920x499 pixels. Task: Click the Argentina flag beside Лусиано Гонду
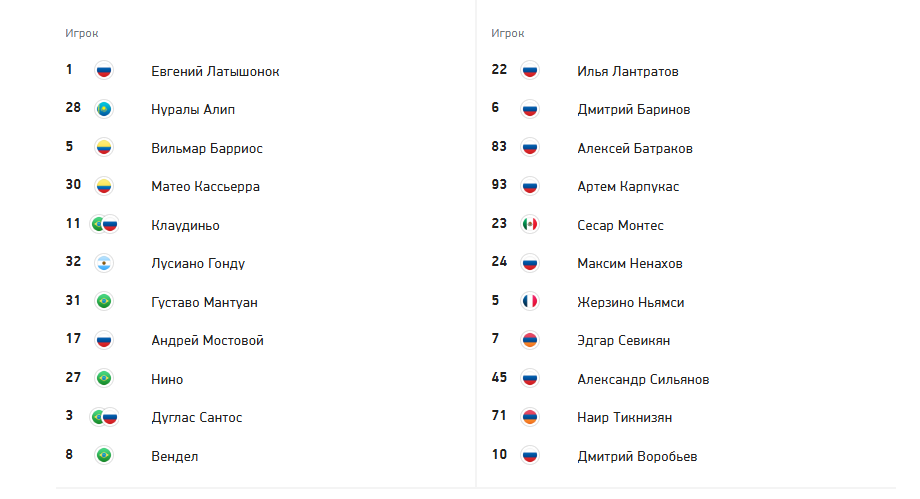[x=104, y=263]
